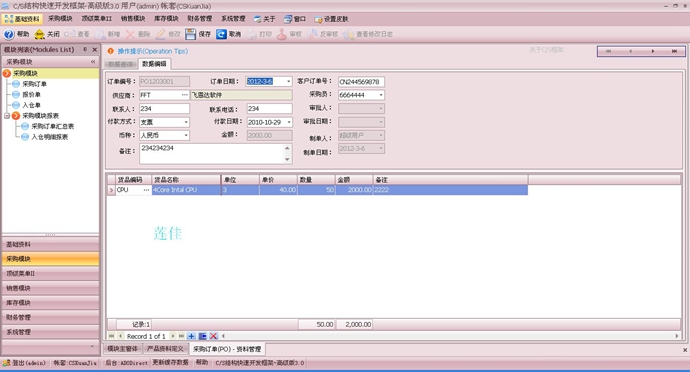Open the 付款日期 date dropdown
The width and height of the screenshot is (690, 372).
289,122
